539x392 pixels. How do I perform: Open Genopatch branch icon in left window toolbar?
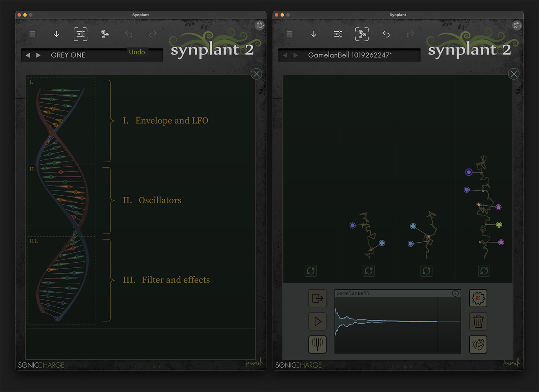tap(105, 34)
